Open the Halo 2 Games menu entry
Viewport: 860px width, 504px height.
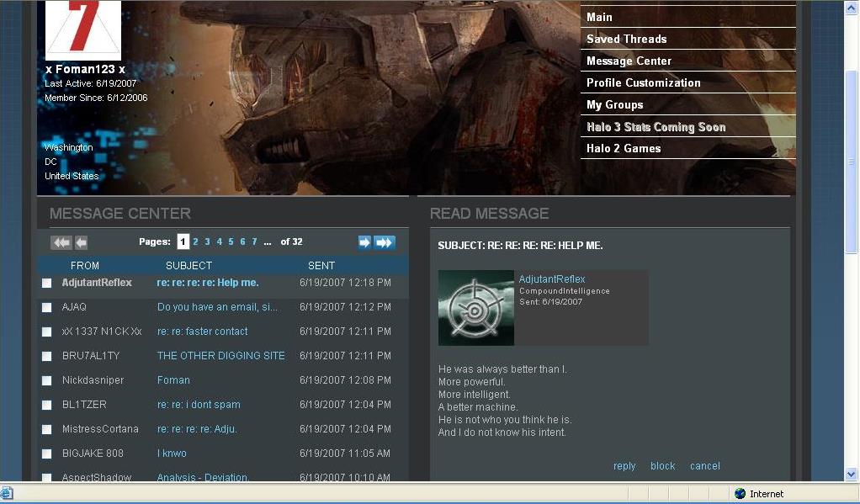pos(624,148)
